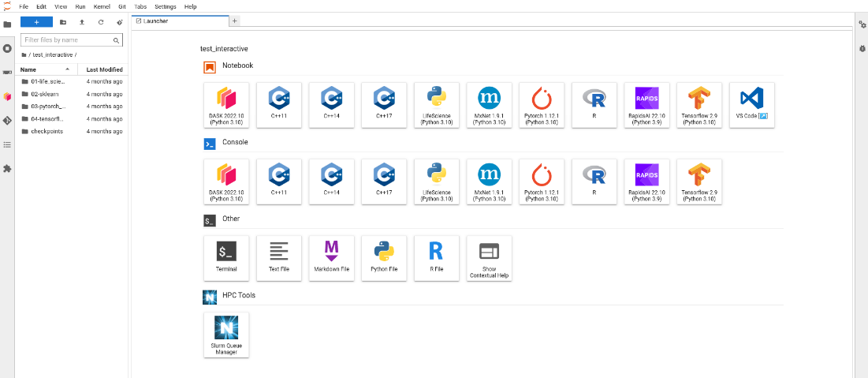Start a Pytorch 1.12.1 notebook

point(542,105)
